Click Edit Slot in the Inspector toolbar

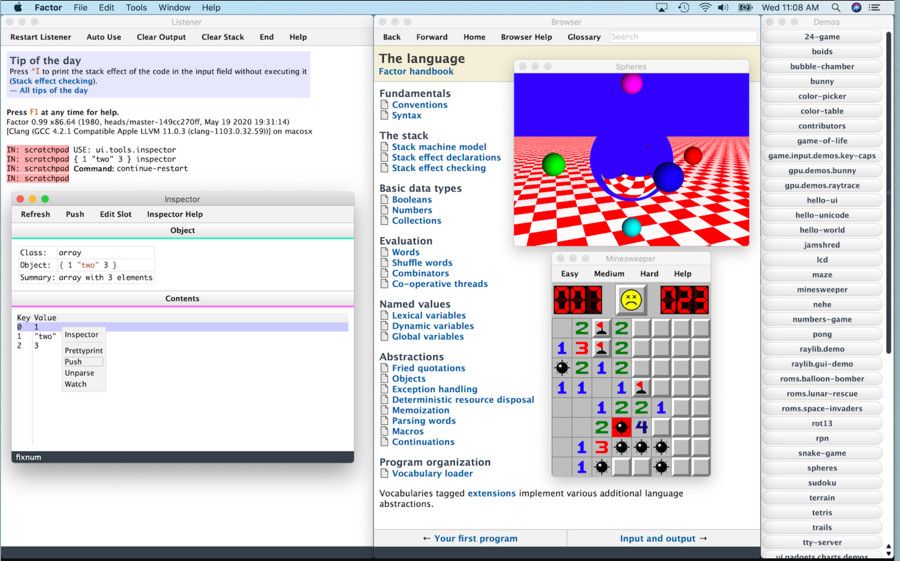click(116, 214)
